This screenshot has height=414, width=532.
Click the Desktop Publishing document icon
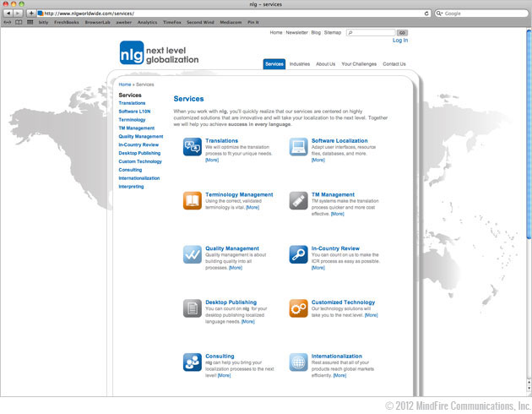(193, 308)
